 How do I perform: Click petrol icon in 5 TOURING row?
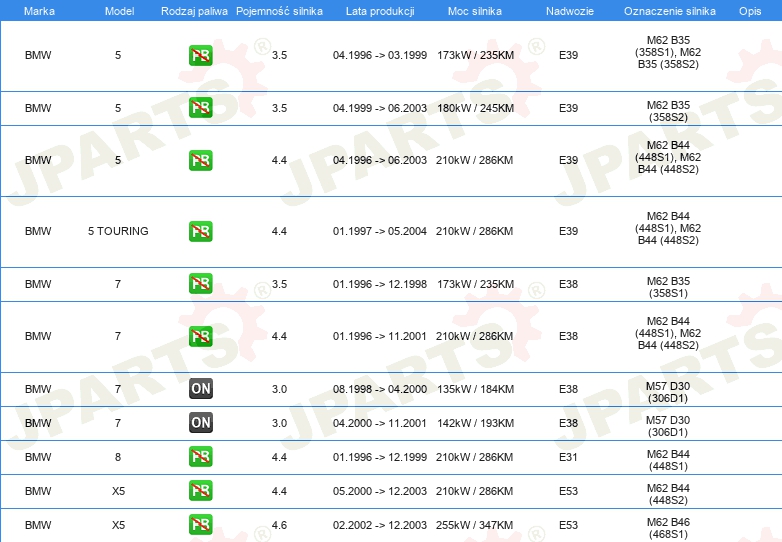200,231
